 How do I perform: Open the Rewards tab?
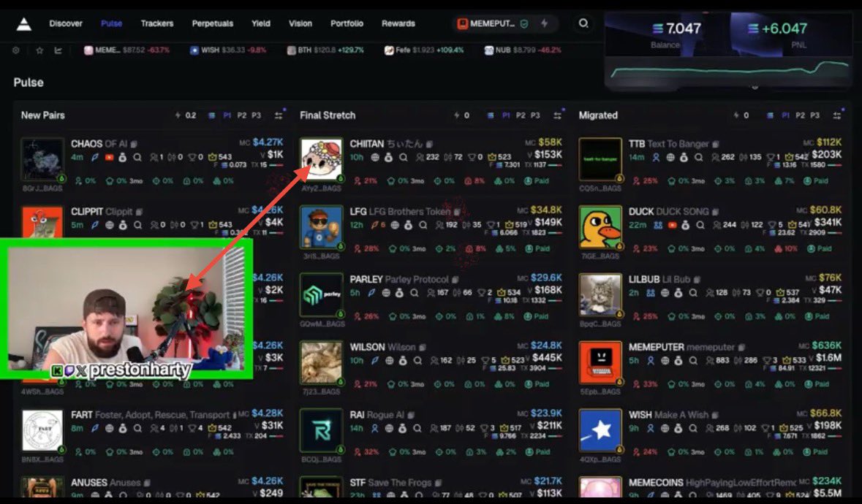click(398, 23)
